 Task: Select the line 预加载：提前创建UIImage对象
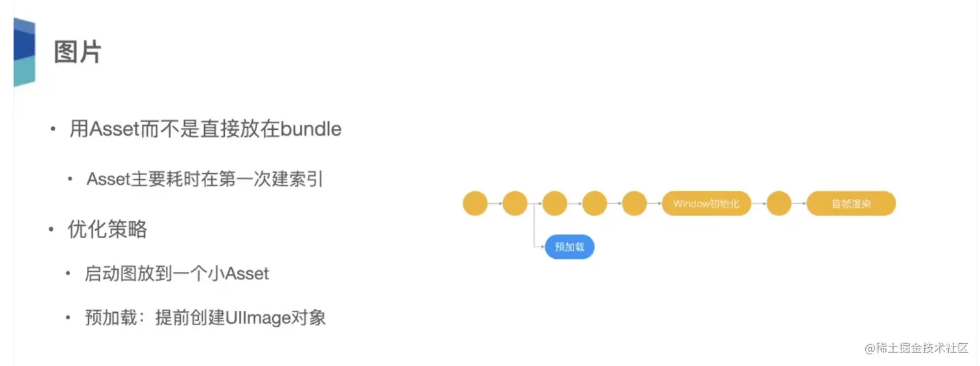pyautogui.click(x=205, y=318)
